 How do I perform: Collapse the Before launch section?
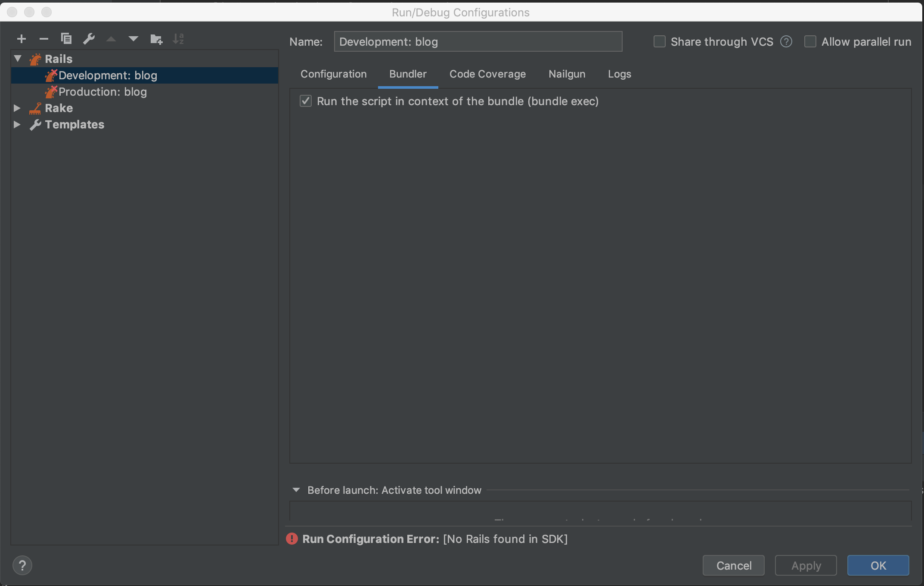click(296, 490)
